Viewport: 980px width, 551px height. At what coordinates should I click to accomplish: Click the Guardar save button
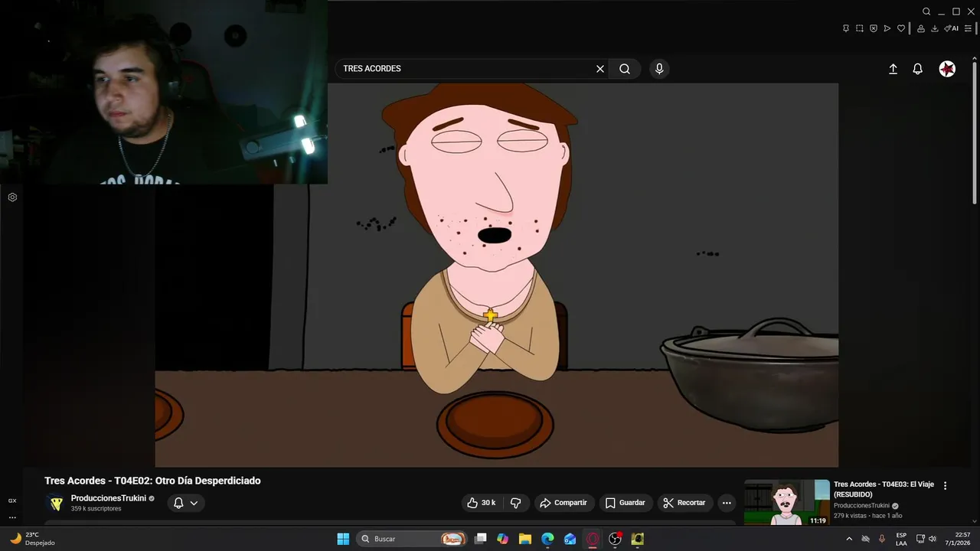point(626,503)
